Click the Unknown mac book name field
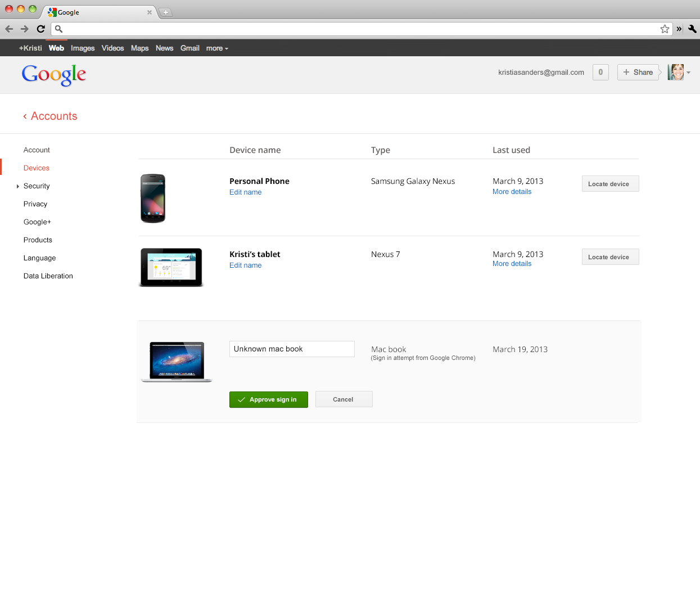This screenshot has width=700, height=599. [292, 349]
